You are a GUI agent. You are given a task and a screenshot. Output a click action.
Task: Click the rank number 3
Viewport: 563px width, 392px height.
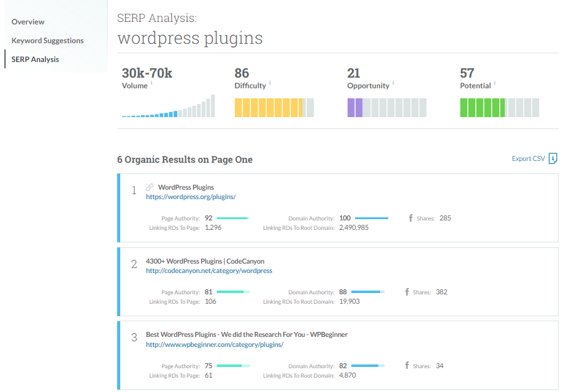(x=134, y=338)
